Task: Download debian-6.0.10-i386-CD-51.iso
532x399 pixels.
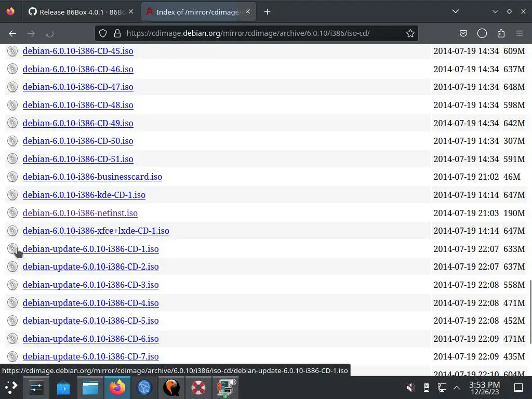Action: coord(78,159)
